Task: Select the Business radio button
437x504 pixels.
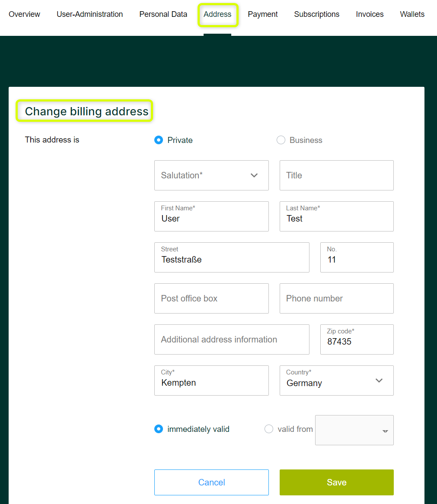Action: coord(281,140)
